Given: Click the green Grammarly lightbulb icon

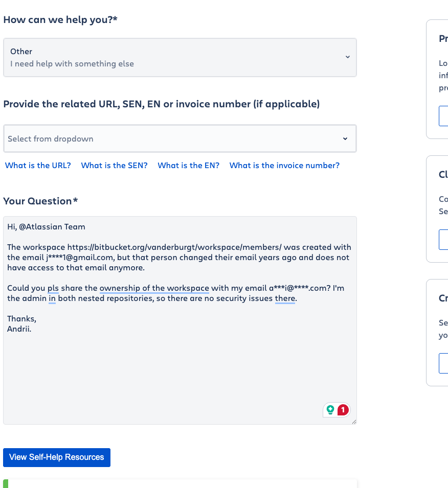Looking at the screenshot, I should (x=330, y=410).
